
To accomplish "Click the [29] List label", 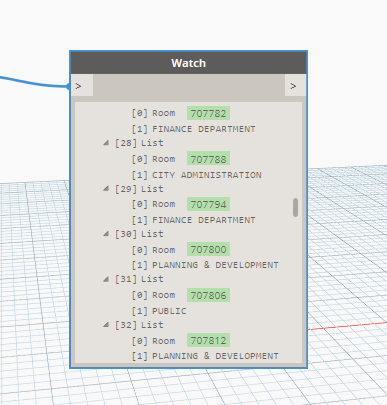I will 139,189.
